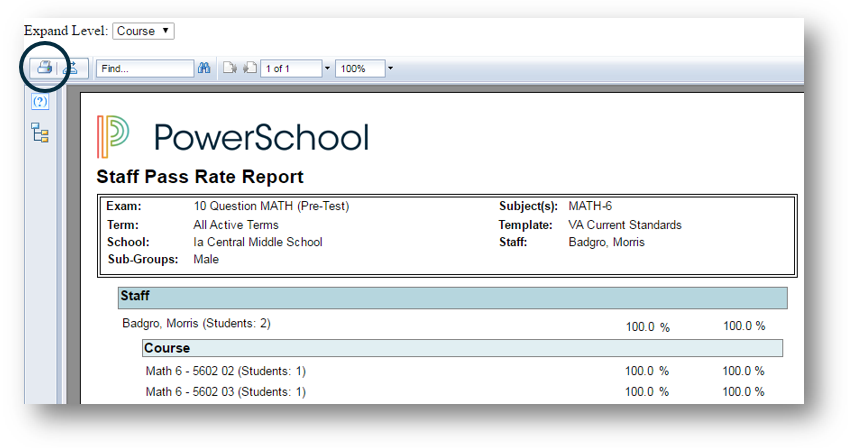Open the page number dropdown arrow
This screenshot has height=448, width=848.
tap(327, 69)
